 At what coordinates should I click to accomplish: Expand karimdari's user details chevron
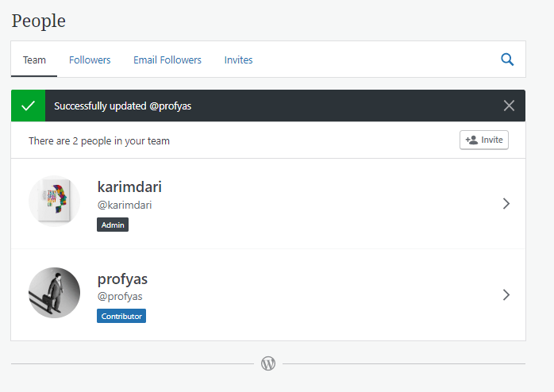coord(506,204)
